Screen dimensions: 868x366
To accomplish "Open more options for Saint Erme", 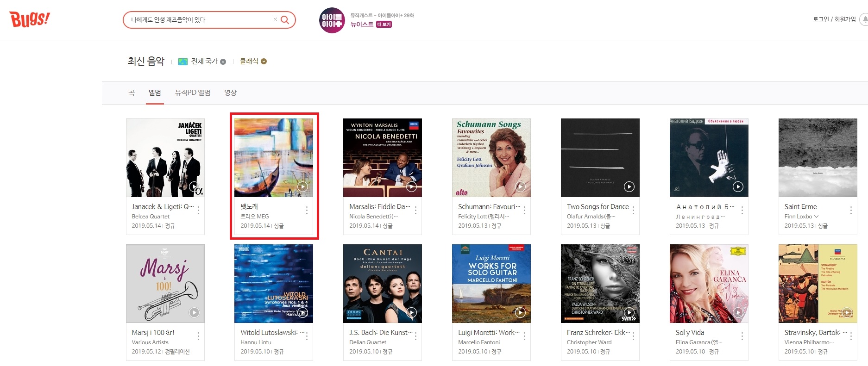I will (851, 211).
